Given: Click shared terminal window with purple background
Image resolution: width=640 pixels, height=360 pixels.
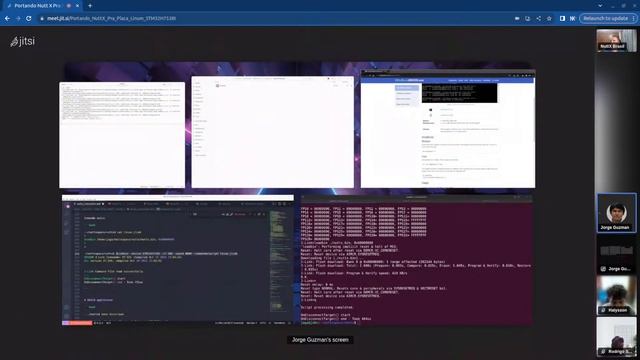Looking at the screenshot, I should [416, 260].
